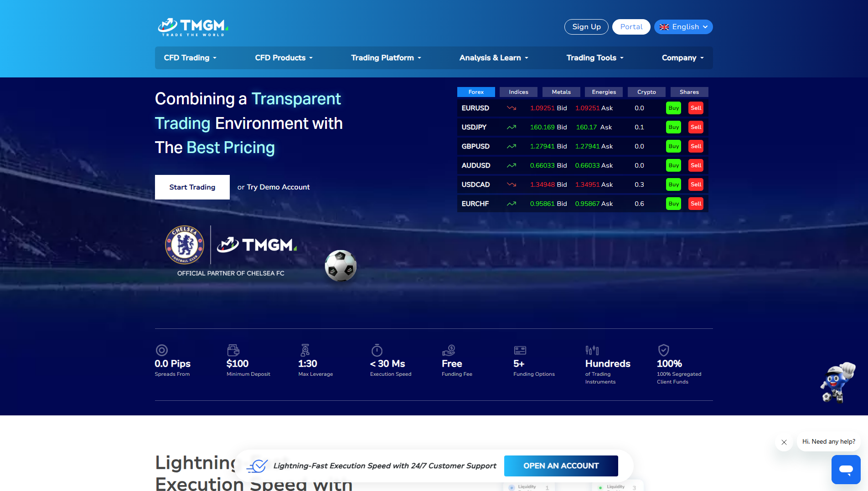Click the soccer ball icon
Screen dimensions: 868x491
coord(341,266)
